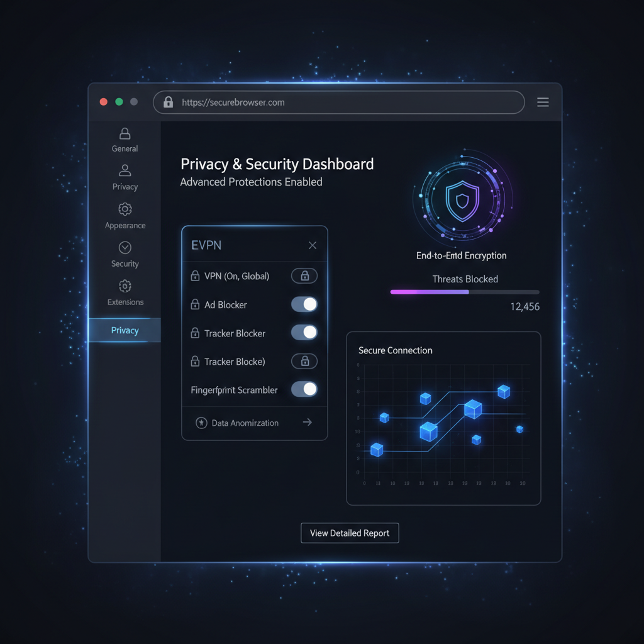The height and width of the screenshot is (644, 644).
Task: Select the Appearance gear icon
Action: tap(125, 209)
